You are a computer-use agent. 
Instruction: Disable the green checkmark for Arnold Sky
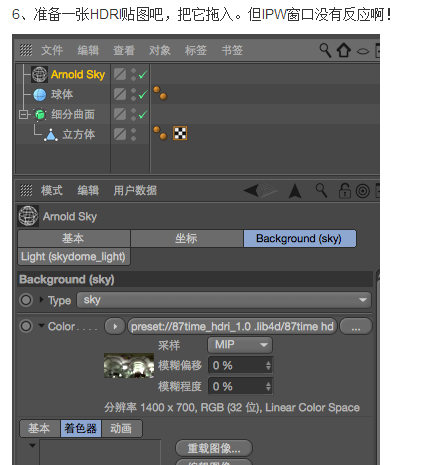(x=143, y=75)
